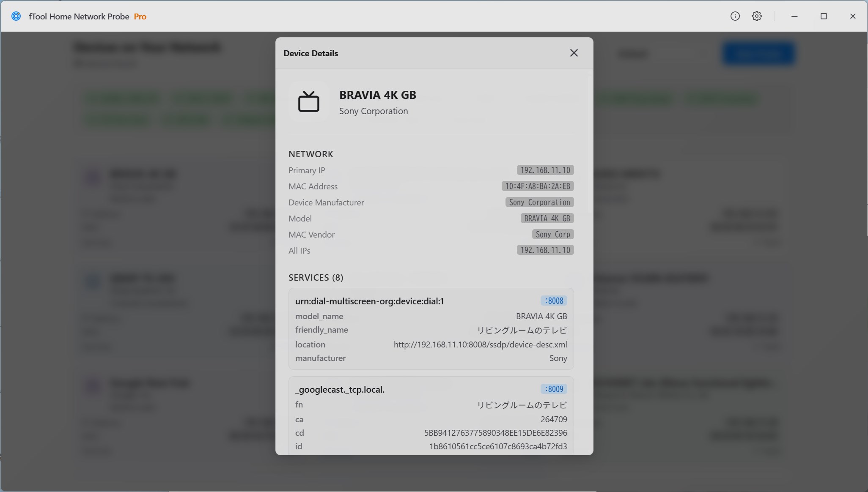Image resolution: width=868 pixels, height=492 pixels.
Task: Maximize the fTool window
Action: (824, 16)
